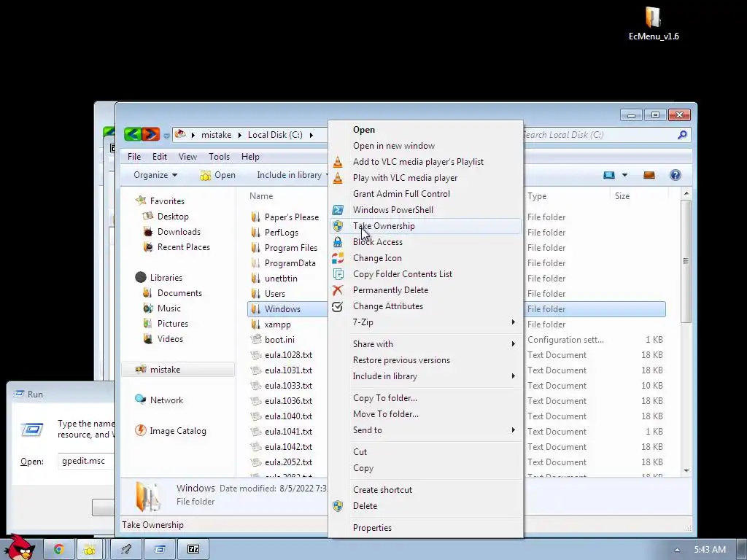Expand the Share with submenu

tap(513, 344)
